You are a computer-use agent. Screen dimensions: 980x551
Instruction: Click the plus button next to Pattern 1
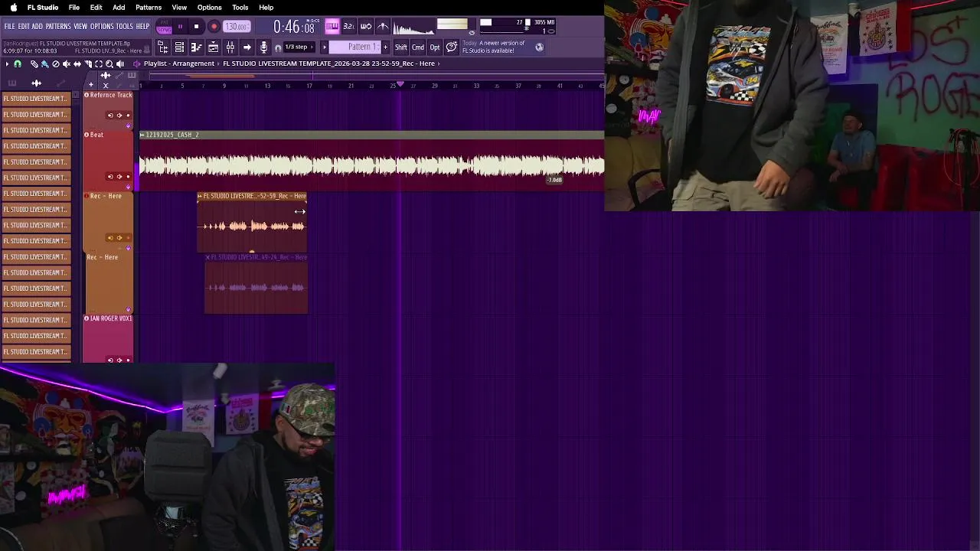pos(385,47)
